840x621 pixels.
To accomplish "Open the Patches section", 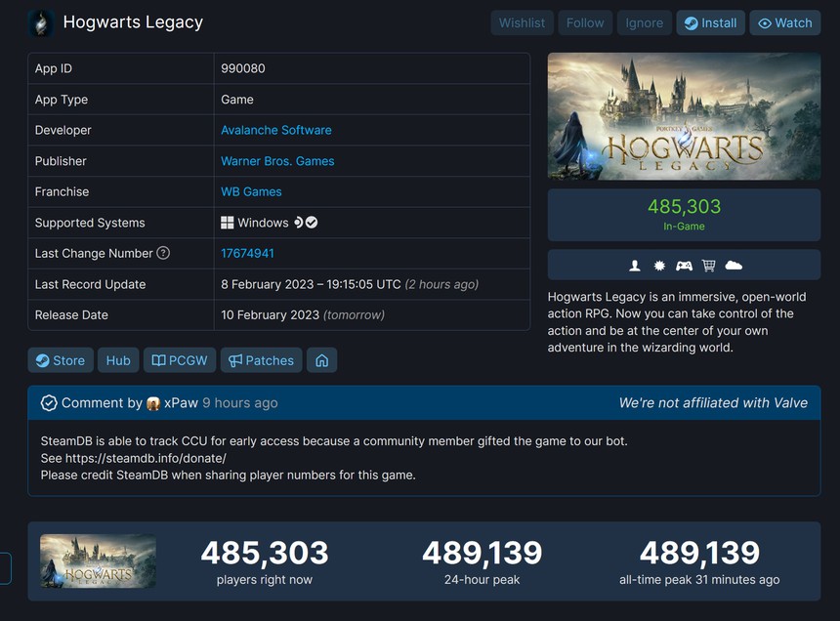I will pos(261,360).
